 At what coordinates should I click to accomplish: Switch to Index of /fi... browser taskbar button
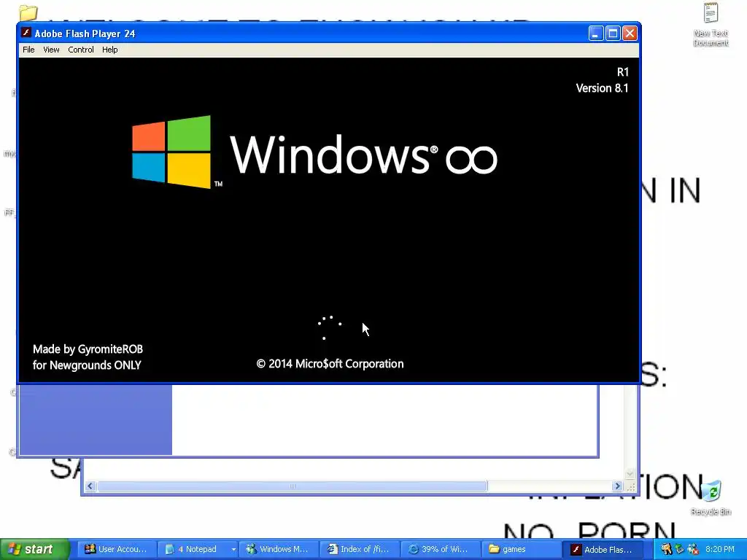point(359,549)
